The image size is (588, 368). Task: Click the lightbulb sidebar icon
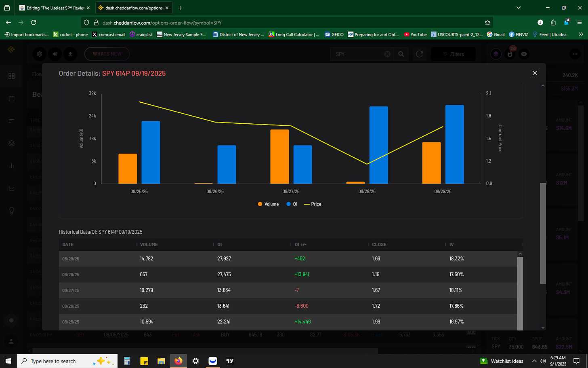[11, 211]
